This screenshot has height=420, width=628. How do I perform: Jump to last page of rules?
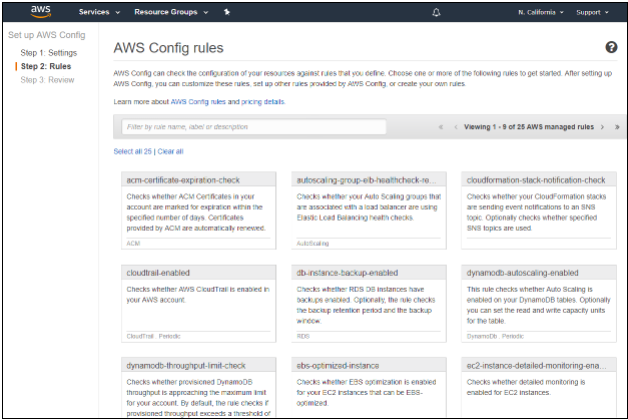click(617, 127)
